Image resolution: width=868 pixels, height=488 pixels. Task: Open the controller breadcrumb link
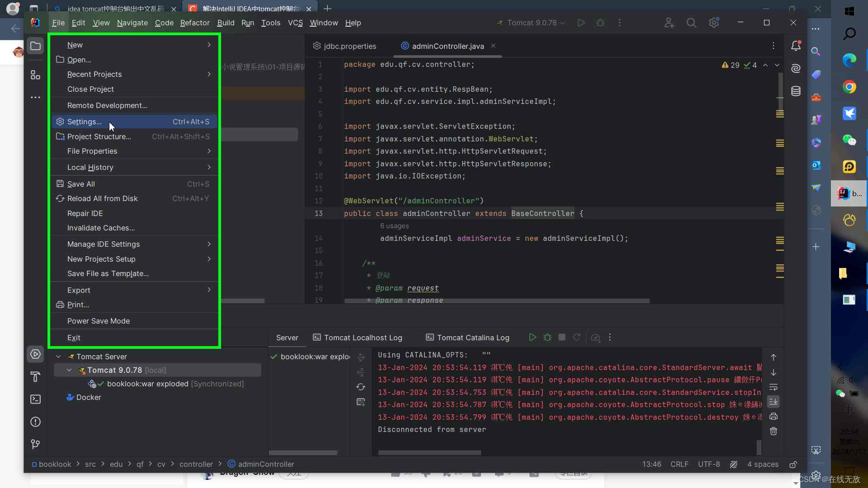tap(197, 464)
